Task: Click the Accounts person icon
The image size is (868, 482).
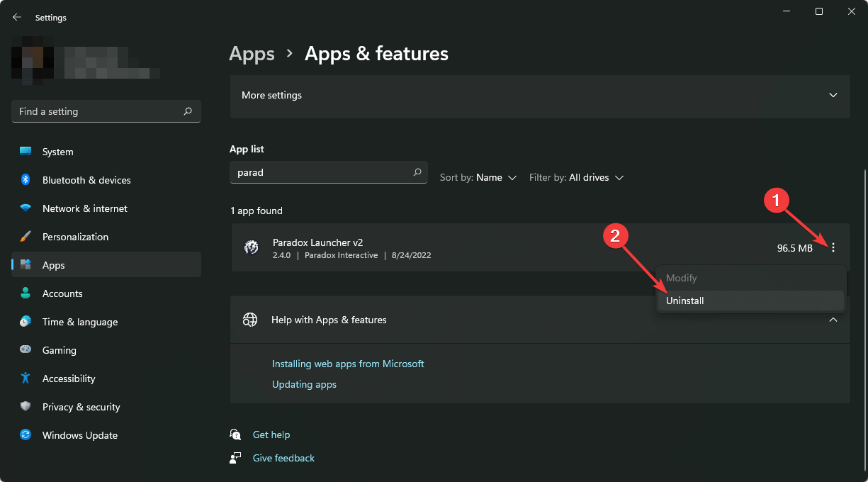Action: tap(26, 293)
